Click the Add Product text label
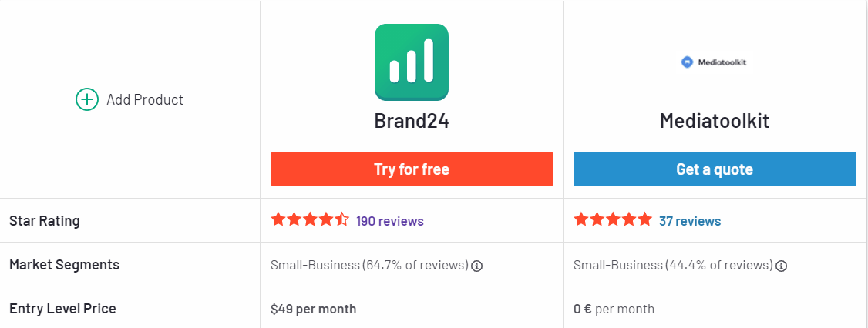 [145, 99]
